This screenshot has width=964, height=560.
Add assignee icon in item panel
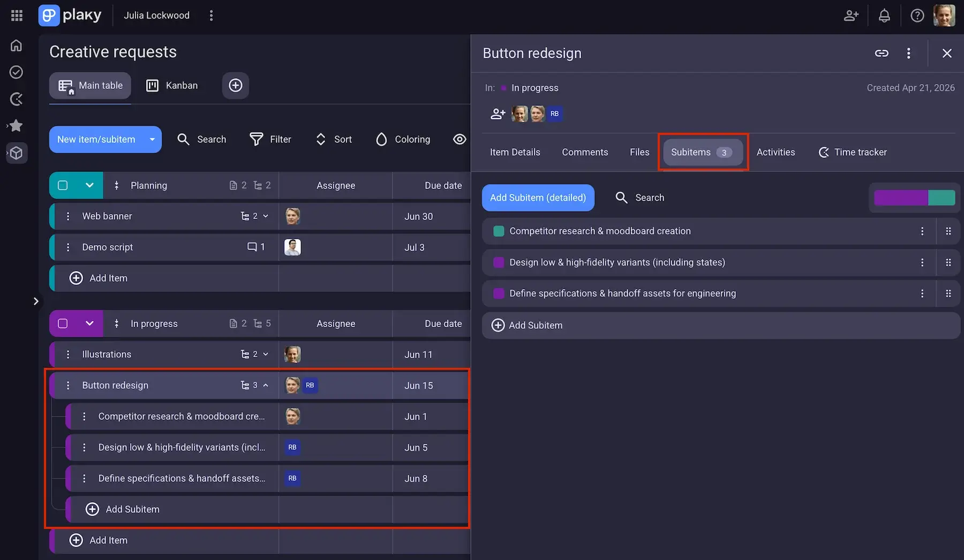click(498, 113)
